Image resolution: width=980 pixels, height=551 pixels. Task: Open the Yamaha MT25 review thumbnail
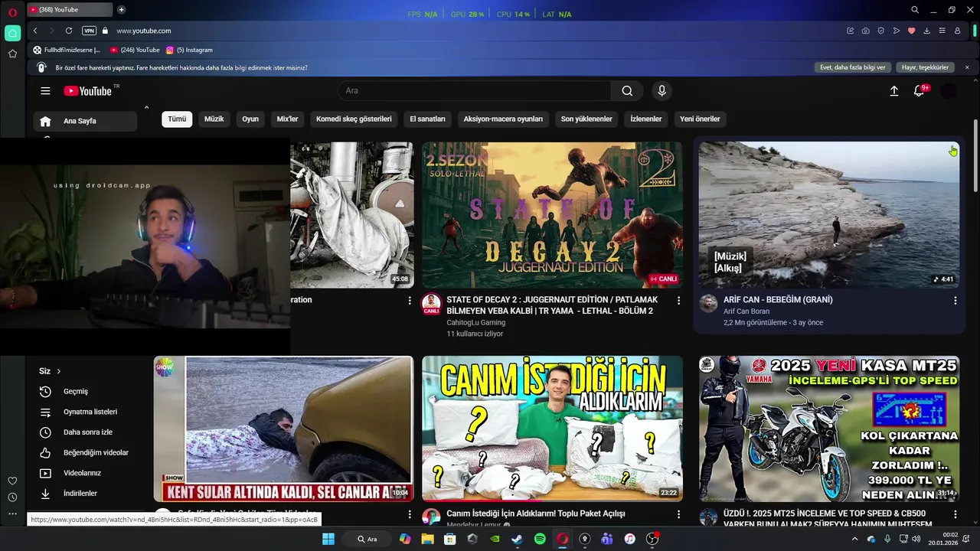pyautogui.click(x=829, y=429)
